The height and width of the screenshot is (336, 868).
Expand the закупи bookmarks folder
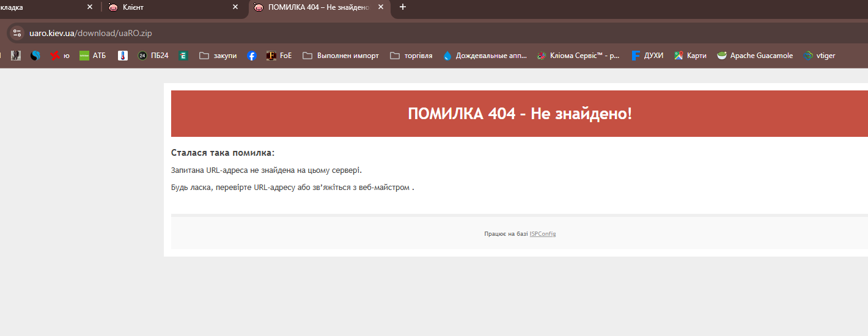pyautogui.click(x=218, y=56)
